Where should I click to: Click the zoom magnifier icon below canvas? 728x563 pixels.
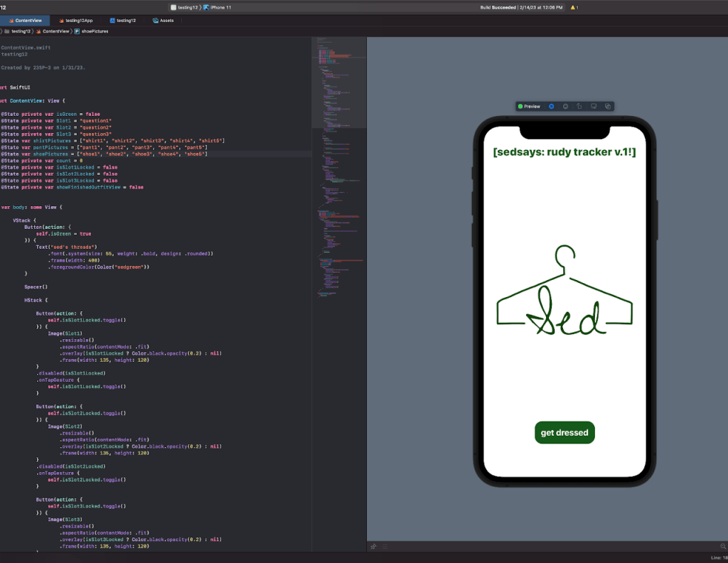[x=723, y=547]
